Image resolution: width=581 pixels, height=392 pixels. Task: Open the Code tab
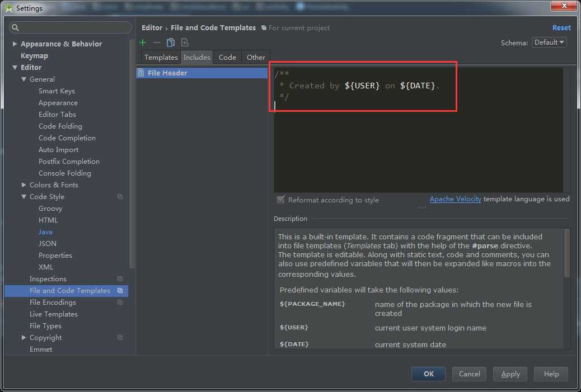coord(227,58)
